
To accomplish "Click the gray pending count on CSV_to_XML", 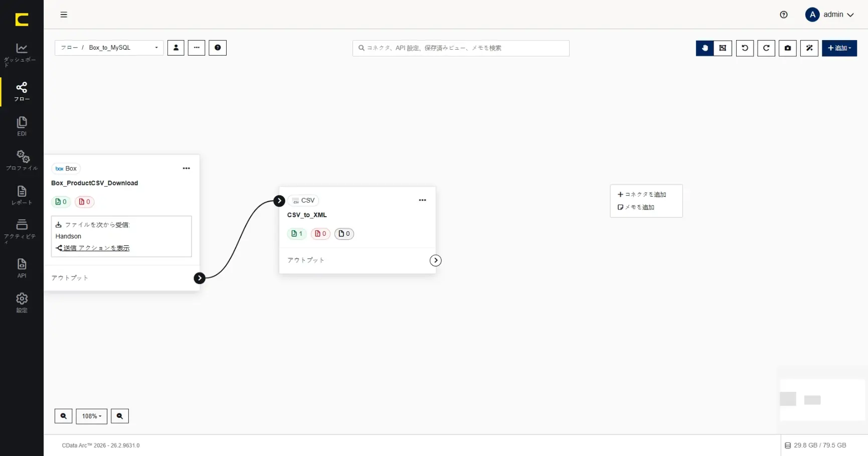I will 344,234.
